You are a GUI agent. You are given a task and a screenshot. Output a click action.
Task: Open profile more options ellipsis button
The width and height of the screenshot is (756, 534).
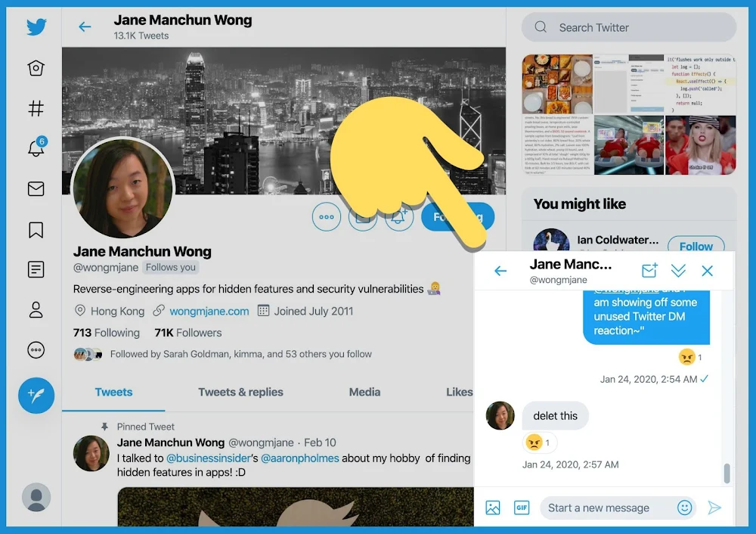click(327, 217)
